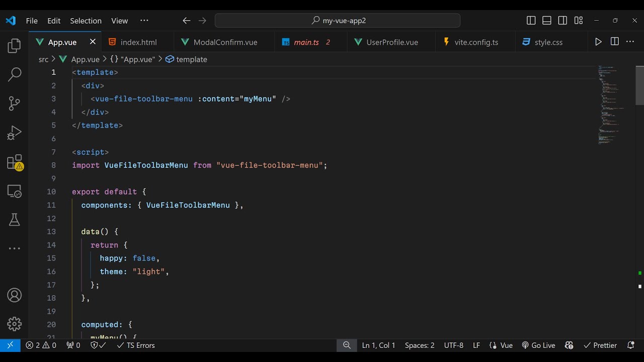
Task: Change indentation Spaces: 2
Action: pyautogui.click(x=420, y=345)
